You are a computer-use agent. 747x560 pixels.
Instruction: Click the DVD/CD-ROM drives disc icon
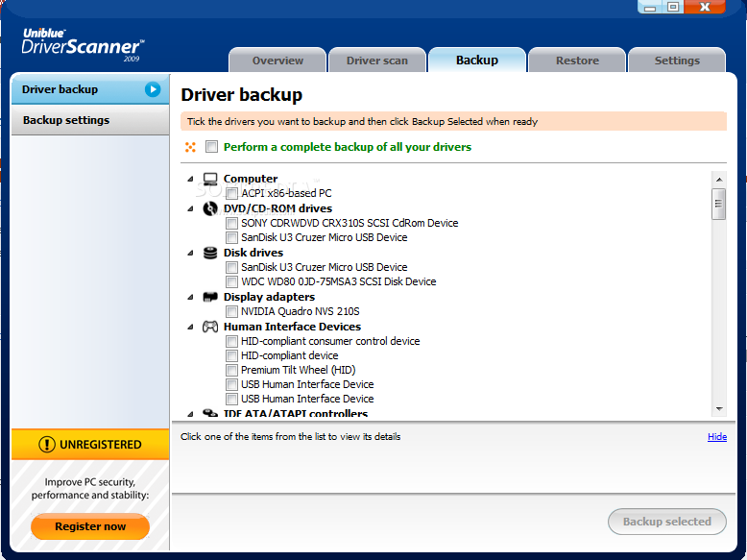(x=210, y=208)
